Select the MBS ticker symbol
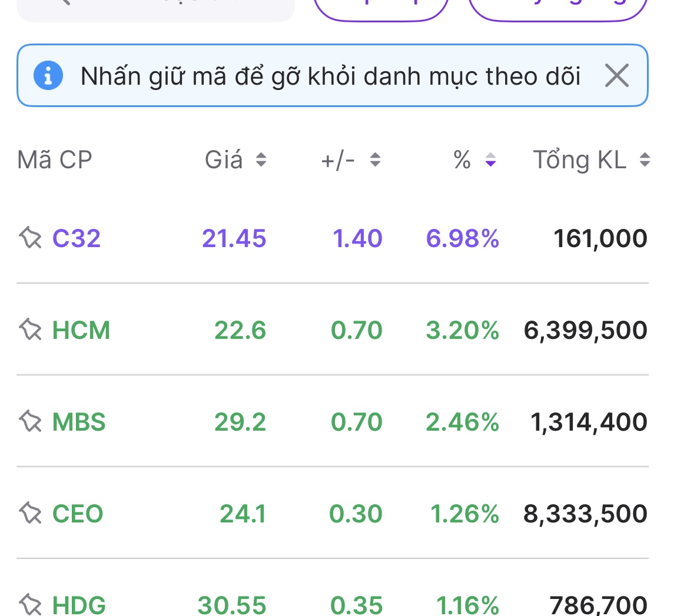677x616 pixels. click(x=79, y=422)
